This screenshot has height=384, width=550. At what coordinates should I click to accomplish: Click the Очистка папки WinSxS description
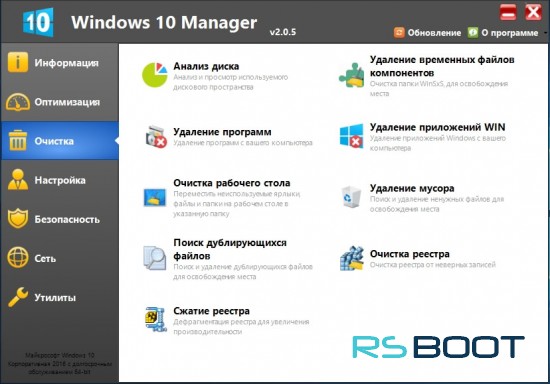coord(439,89)
